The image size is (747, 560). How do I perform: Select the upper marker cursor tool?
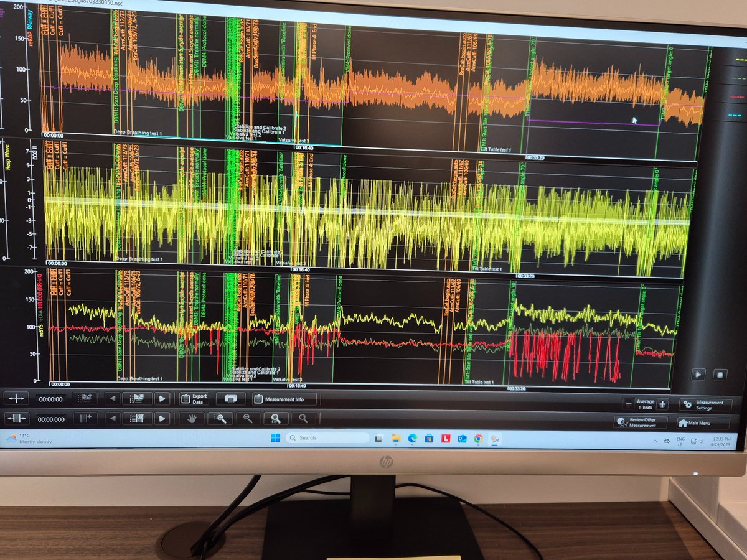(17, 398)
